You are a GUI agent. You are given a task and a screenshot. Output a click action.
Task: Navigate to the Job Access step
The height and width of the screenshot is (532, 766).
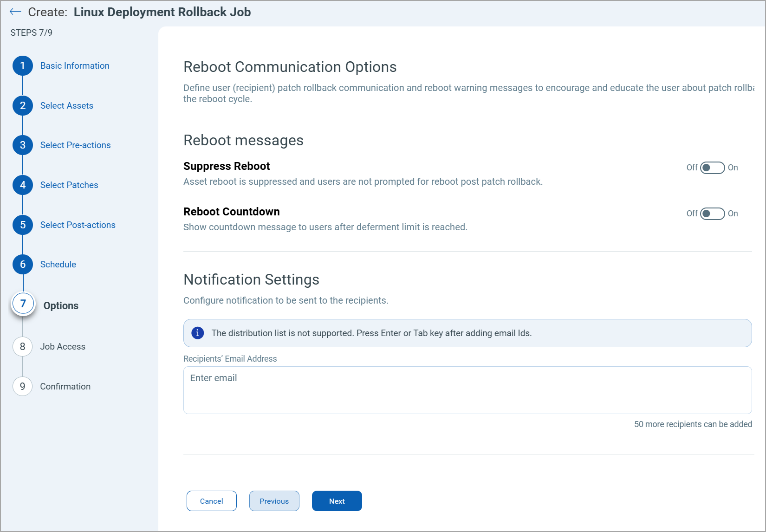point(62,346)
